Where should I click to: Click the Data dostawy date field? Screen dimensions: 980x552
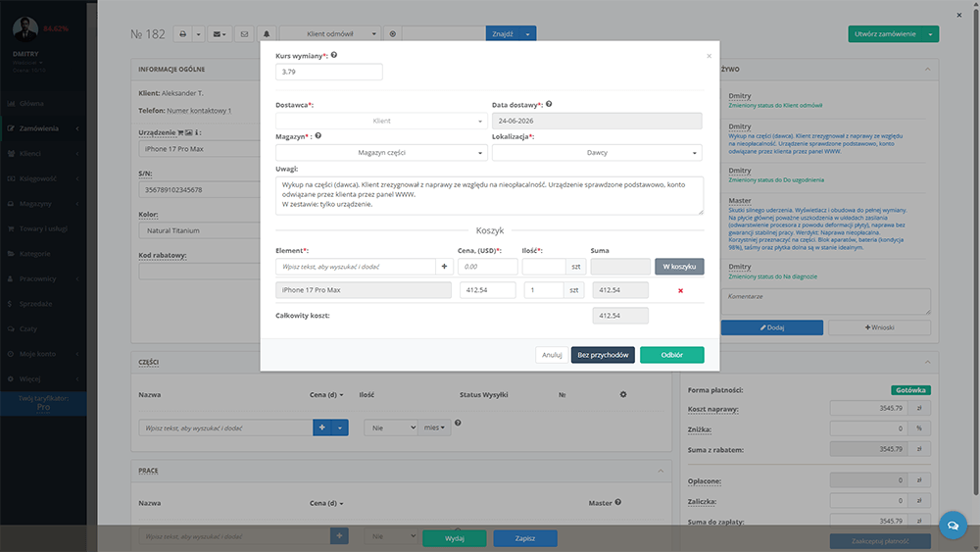597,121
